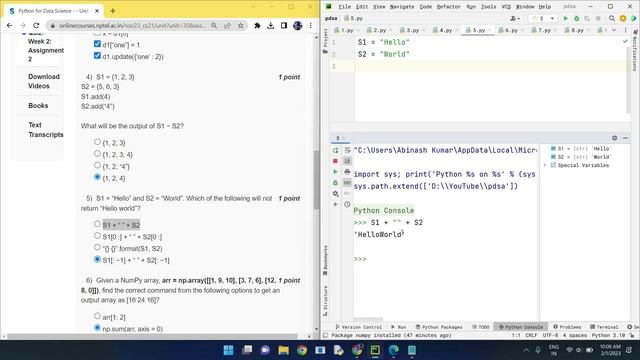Open the Python Packages tool window
Image resolution: width=640 pixels, height=360 pixels.
(x=439, y=327)
